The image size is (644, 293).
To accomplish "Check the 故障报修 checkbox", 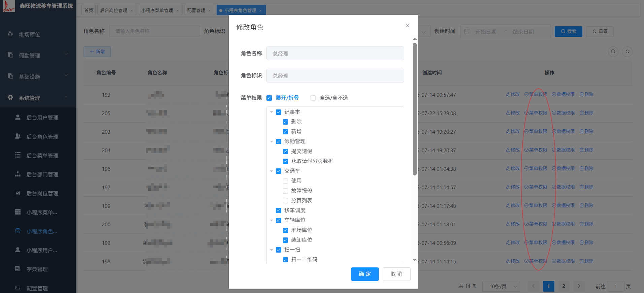I will [x=285, y=191].
